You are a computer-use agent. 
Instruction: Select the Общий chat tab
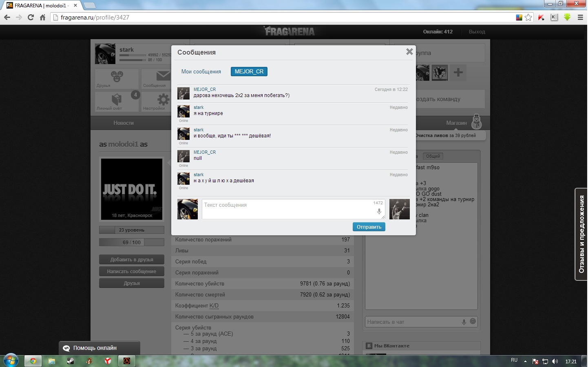433,156
